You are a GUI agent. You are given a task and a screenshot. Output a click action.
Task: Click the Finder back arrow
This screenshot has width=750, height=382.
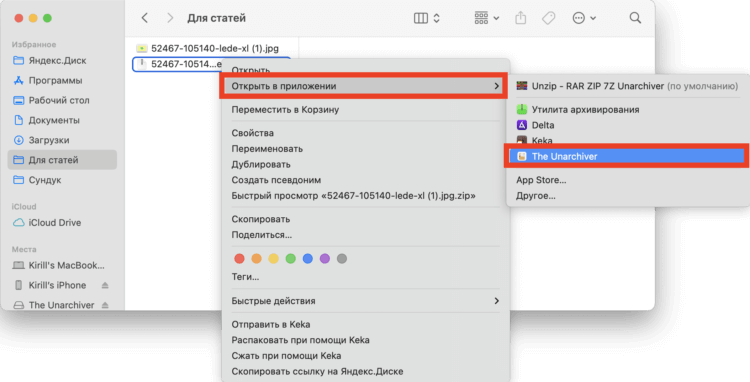coord(144,18)
